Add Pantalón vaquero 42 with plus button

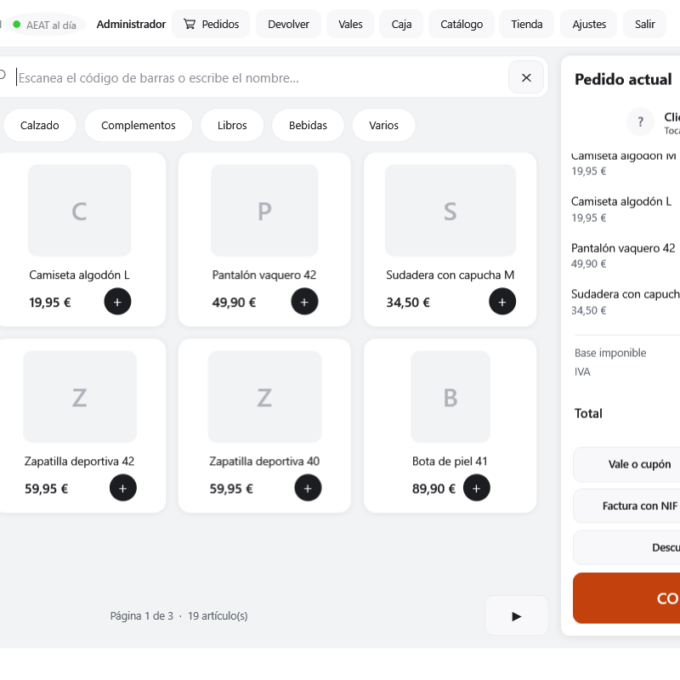[304, 302]
